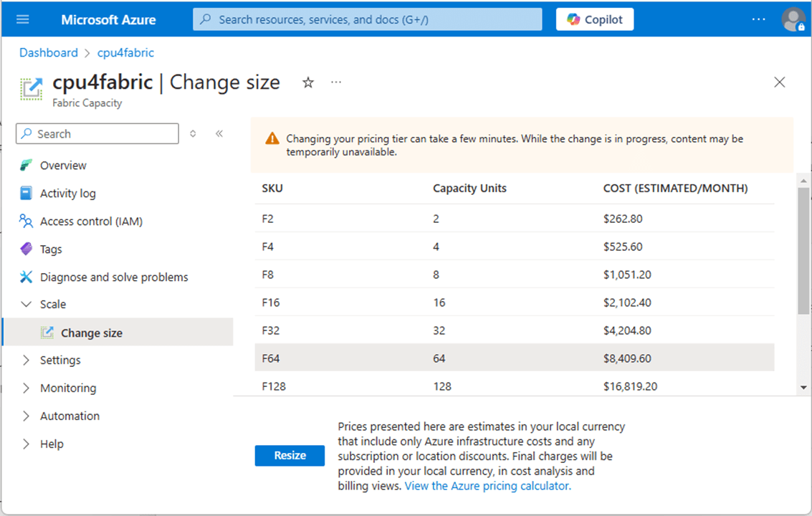Click the SKU list vertical scrollbar
The height and width of the screenshot is (516, 812).
[803, 252]
